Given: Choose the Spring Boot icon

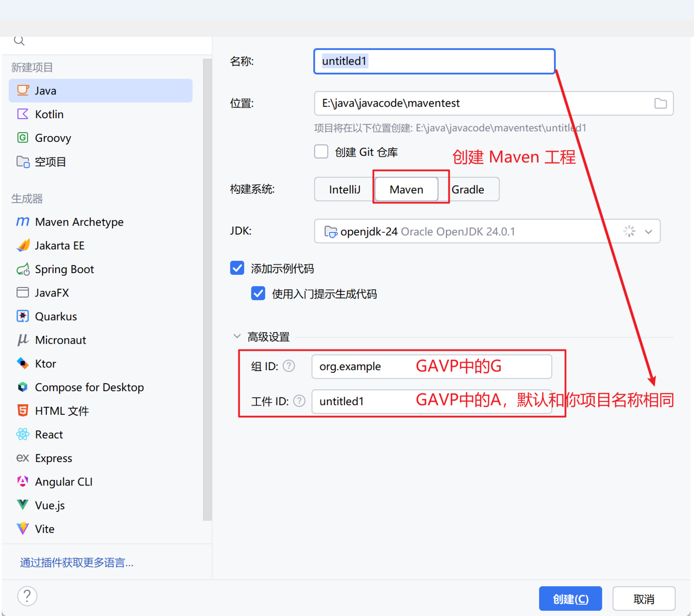Looking at the screenshot, I should 23,269.
